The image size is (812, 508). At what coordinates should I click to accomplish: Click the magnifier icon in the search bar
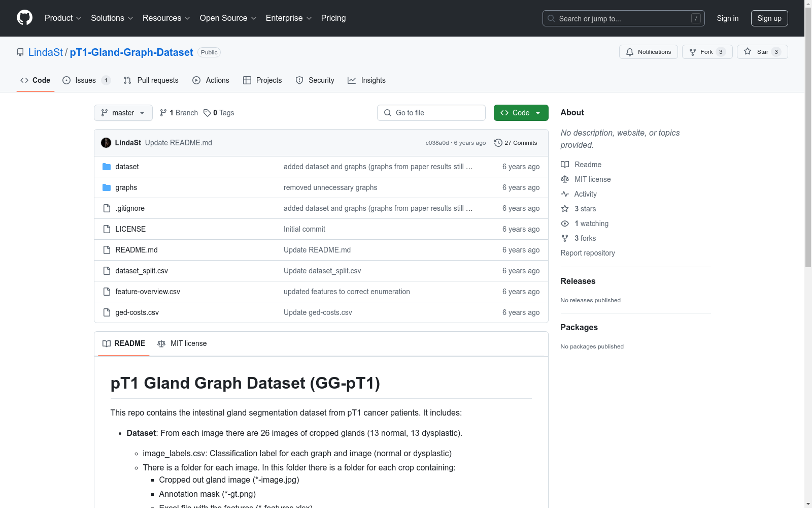pyautogui.click(x=551, y=18)
